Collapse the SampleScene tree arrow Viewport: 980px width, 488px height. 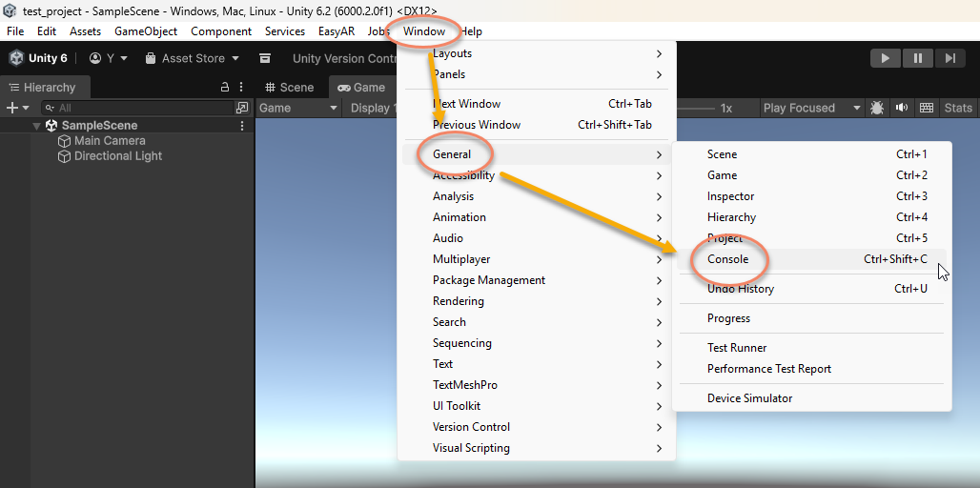pos(36,126)
